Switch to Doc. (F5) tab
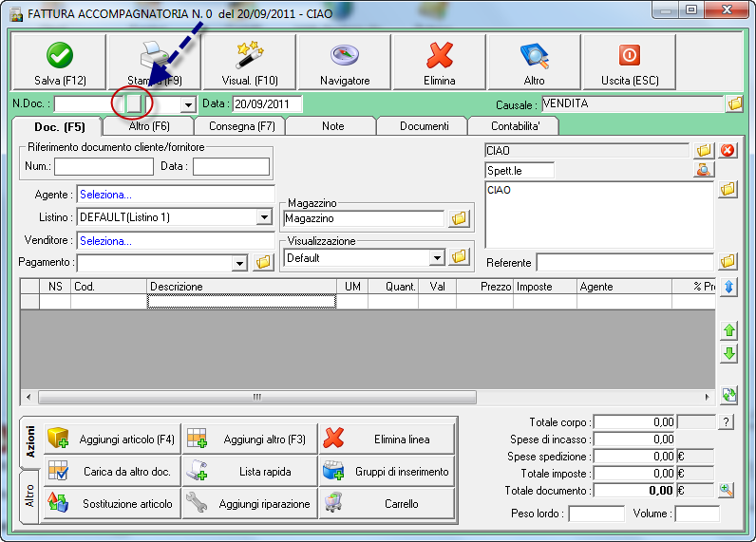The width and height of the screenshot is (756, 542). pyautogui.click(x=59, y=126)
